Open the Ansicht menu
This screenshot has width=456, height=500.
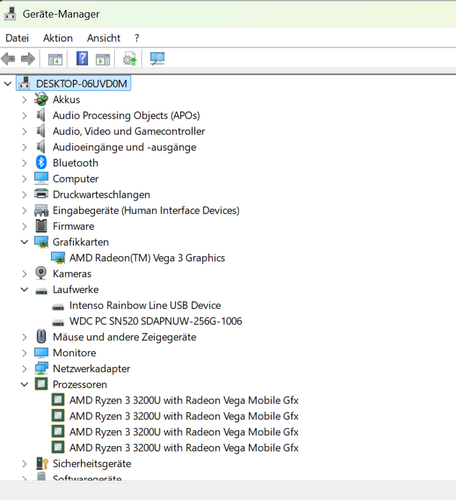pos(104,38)
